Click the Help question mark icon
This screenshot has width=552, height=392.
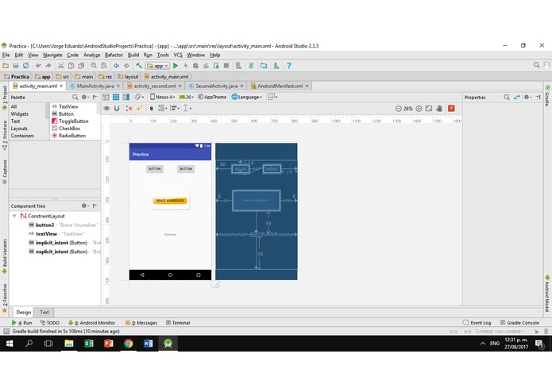pyautogui.click(x=289, y=65)
